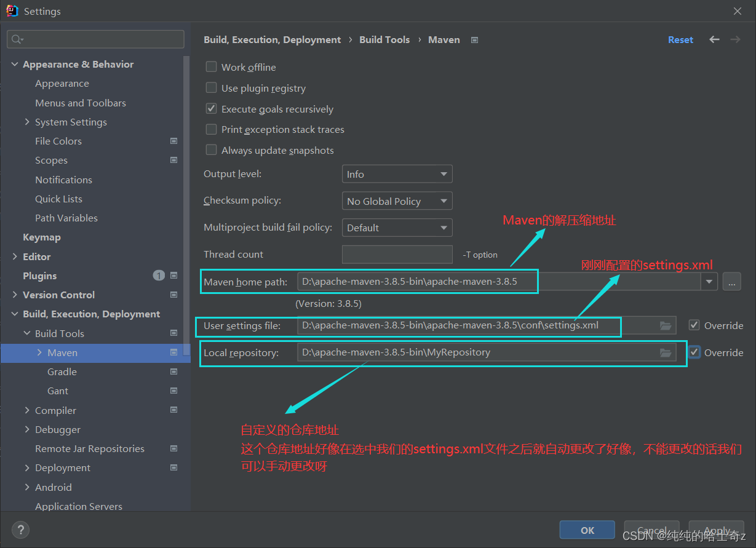
Task: Toggle Execute goals recursively checkbox
Action: tap(212, 109)
